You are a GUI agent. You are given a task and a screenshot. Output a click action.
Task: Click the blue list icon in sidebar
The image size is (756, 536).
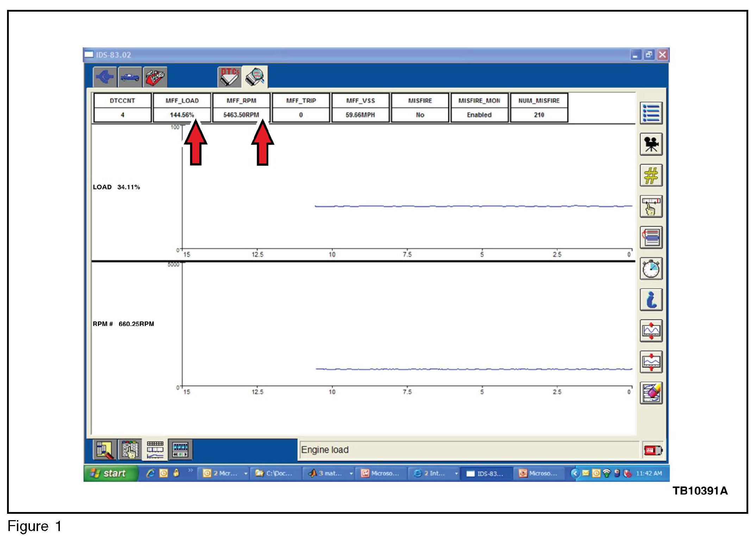(x=651, y=113)
